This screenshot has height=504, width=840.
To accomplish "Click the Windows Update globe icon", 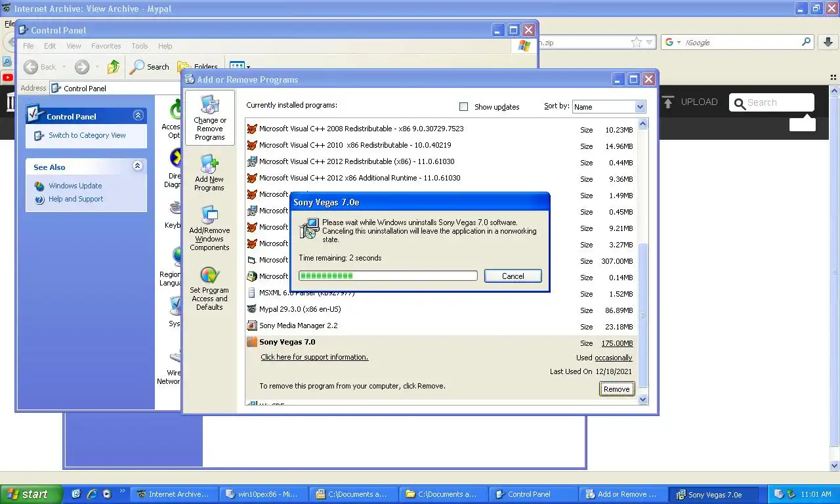I will [39, 186].
